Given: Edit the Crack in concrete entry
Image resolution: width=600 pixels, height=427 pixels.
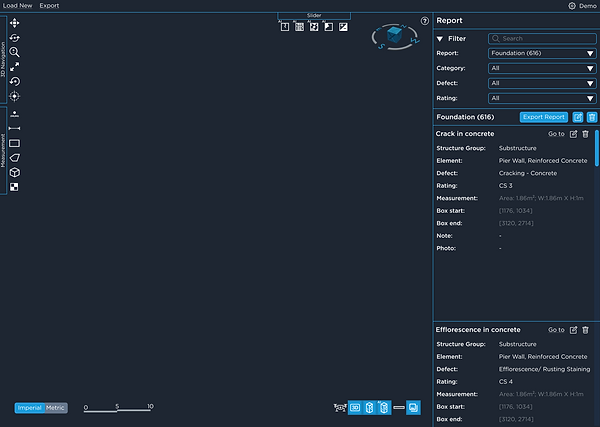Looking at the screenshot, I should 573,134.
